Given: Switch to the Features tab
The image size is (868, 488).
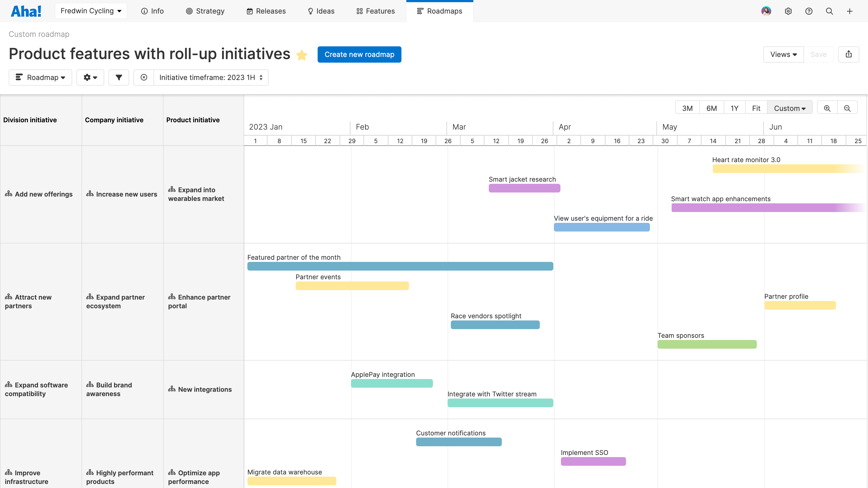Looking at the screenshot, I should coord(375,11).
